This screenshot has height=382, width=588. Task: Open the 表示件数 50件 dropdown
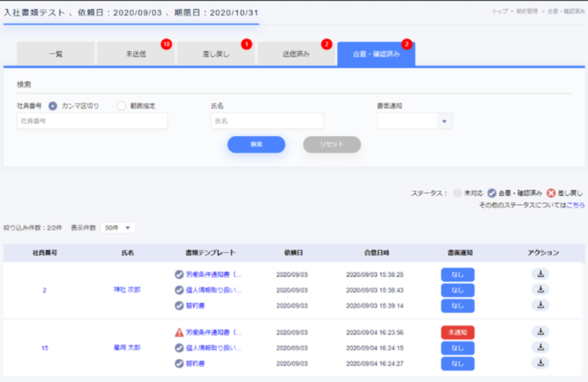click(x=118, y=227)
